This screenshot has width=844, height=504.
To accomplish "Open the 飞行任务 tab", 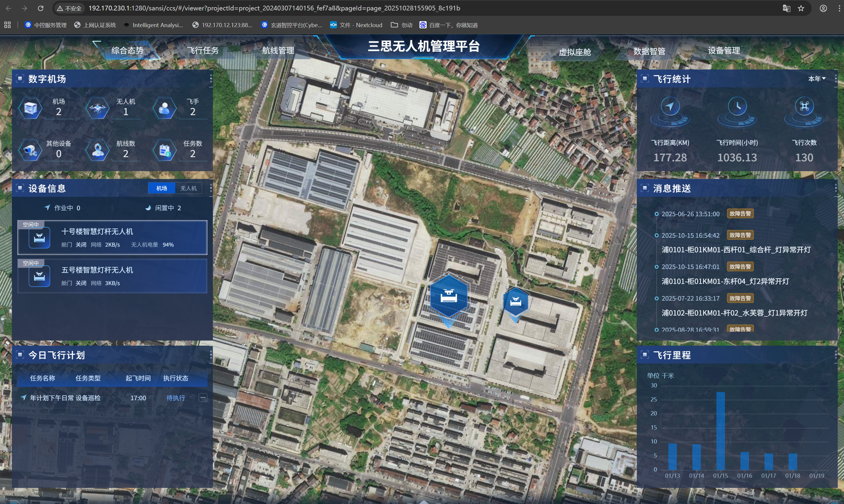I will 203,51.
